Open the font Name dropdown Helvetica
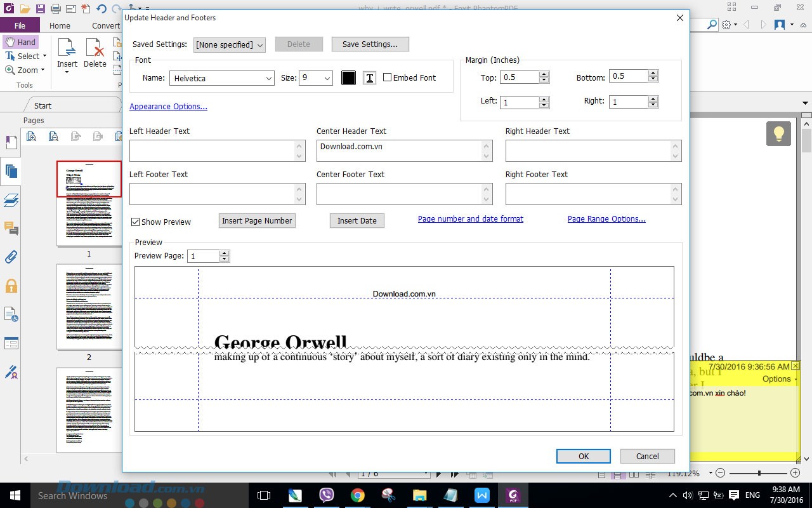The width and height of the screenshot is (812, 508). (x=221, y=78)
